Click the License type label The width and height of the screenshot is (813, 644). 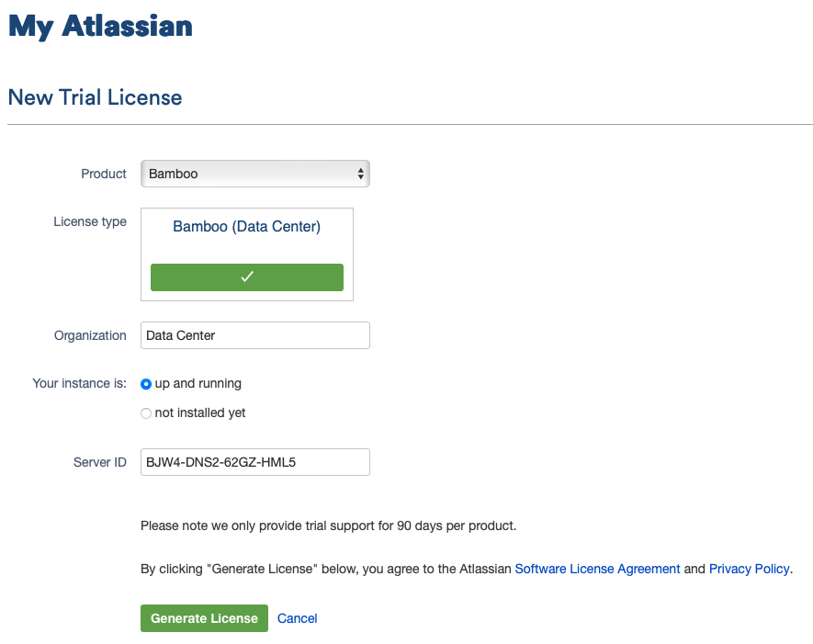tap(90, 221)
